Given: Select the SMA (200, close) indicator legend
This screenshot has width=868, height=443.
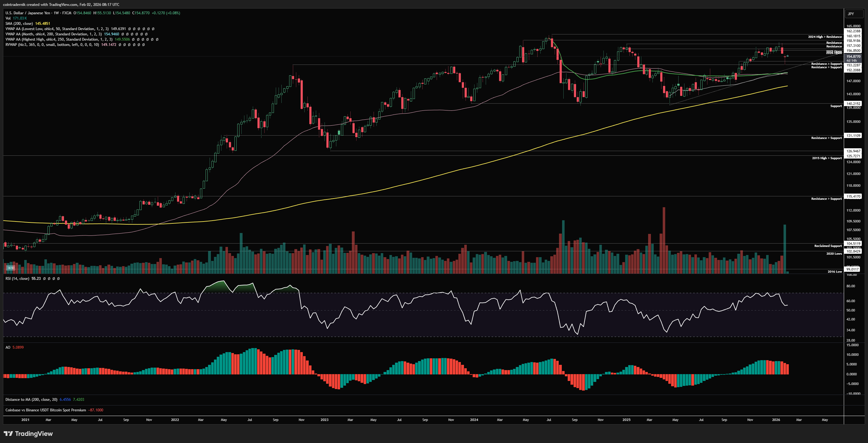Looking at the screenshot, I should coord(19,24).
